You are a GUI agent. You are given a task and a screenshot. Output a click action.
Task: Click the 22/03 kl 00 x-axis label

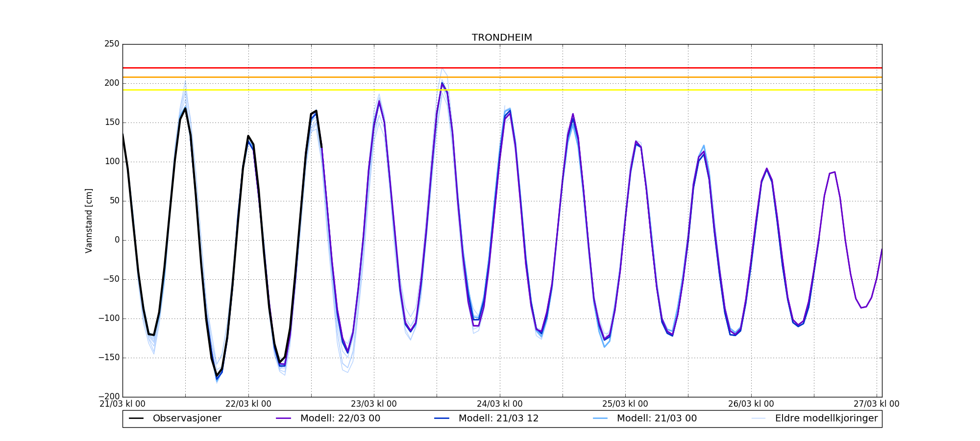248,404
